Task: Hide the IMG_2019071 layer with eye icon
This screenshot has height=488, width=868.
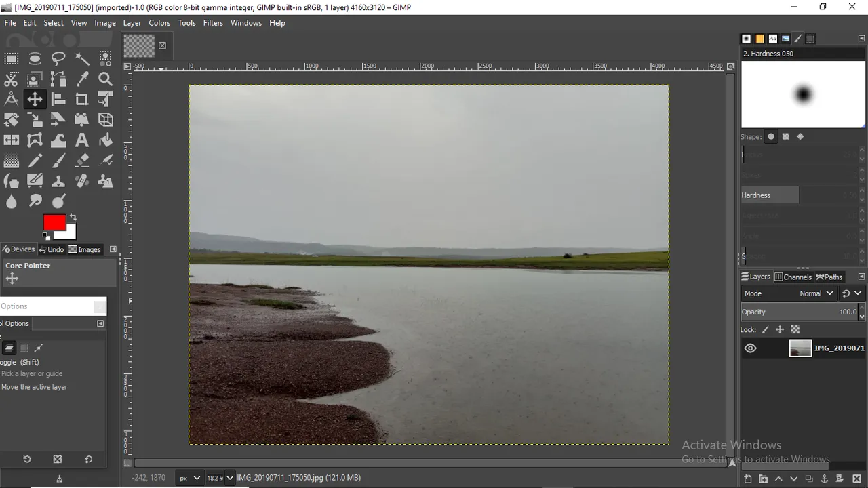Action: click(x=750, y=348)
